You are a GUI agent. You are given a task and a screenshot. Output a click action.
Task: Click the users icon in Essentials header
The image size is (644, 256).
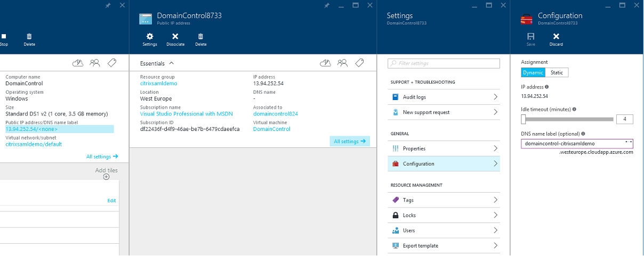(343, 63)
